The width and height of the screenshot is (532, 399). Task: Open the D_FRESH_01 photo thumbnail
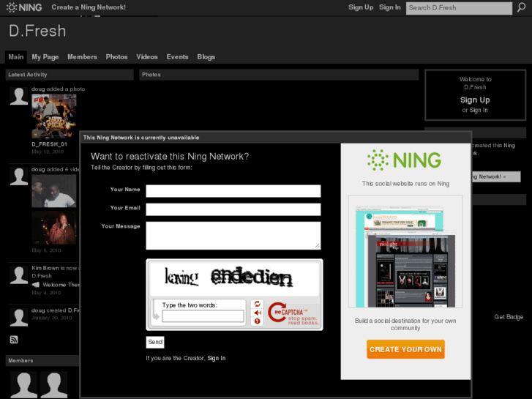point(54,116)
